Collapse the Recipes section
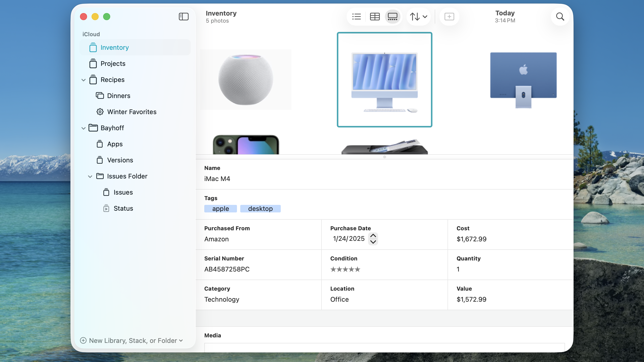Viewport: 644px width, 362px height. [84, 80]
